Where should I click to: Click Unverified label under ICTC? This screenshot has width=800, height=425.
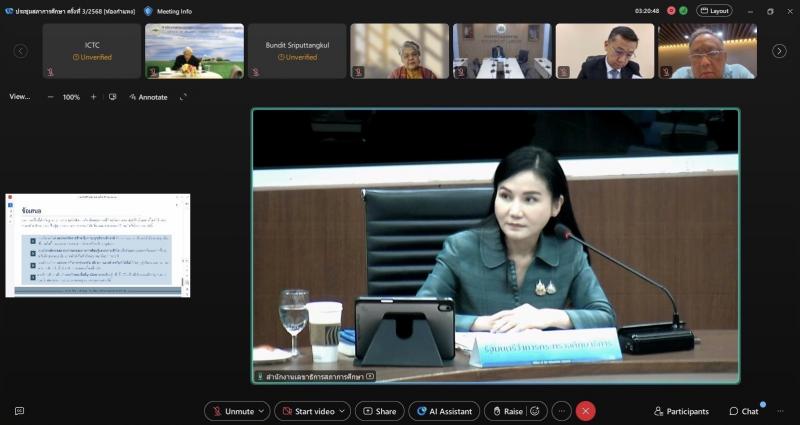(x=92, y=57)
